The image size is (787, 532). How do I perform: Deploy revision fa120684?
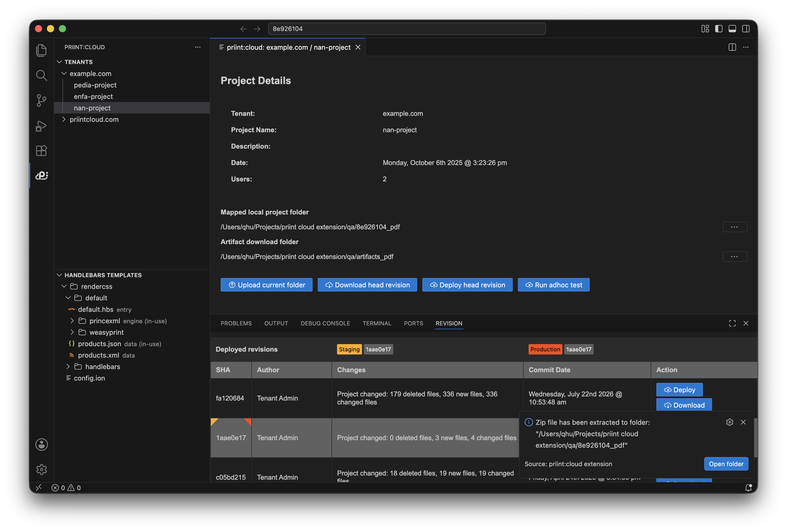(679, 390)
